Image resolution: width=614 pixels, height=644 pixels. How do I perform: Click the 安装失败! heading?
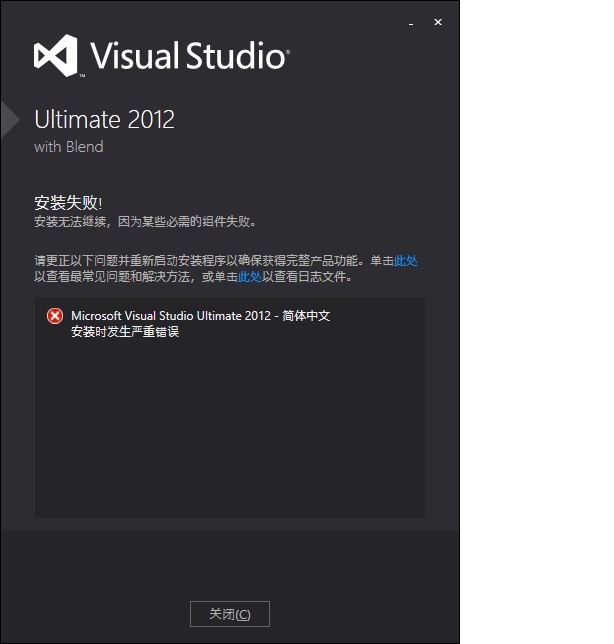pos(68,202)
